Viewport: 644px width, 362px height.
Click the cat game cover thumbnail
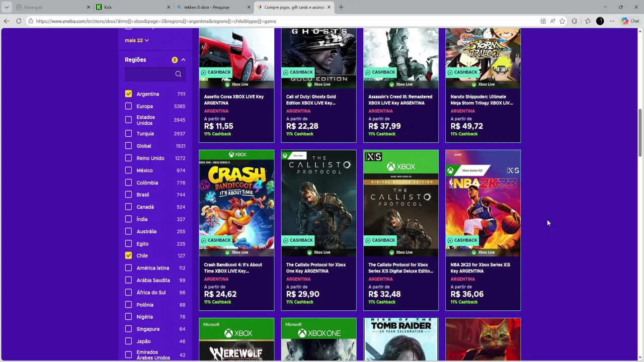483,339
